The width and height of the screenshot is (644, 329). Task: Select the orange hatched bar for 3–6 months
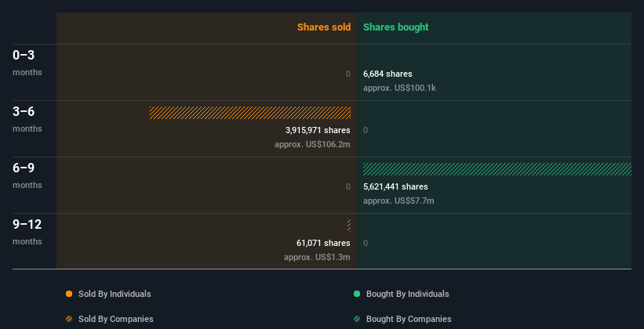(x=250, y=113)
